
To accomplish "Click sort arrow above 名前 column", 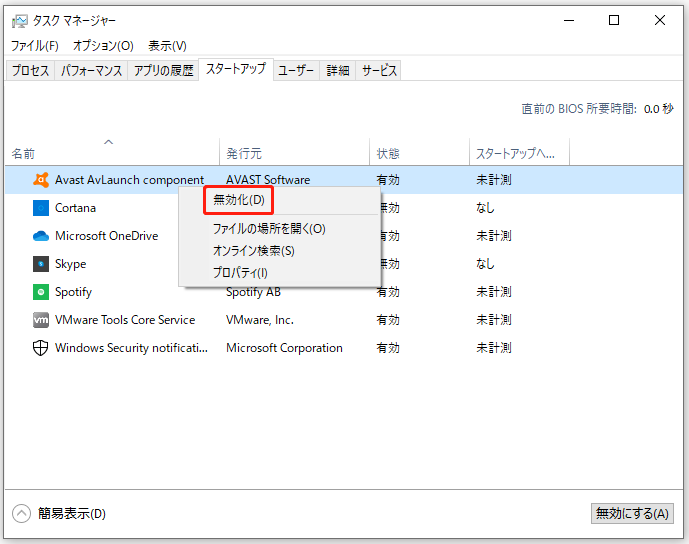I will click(109, 142).
